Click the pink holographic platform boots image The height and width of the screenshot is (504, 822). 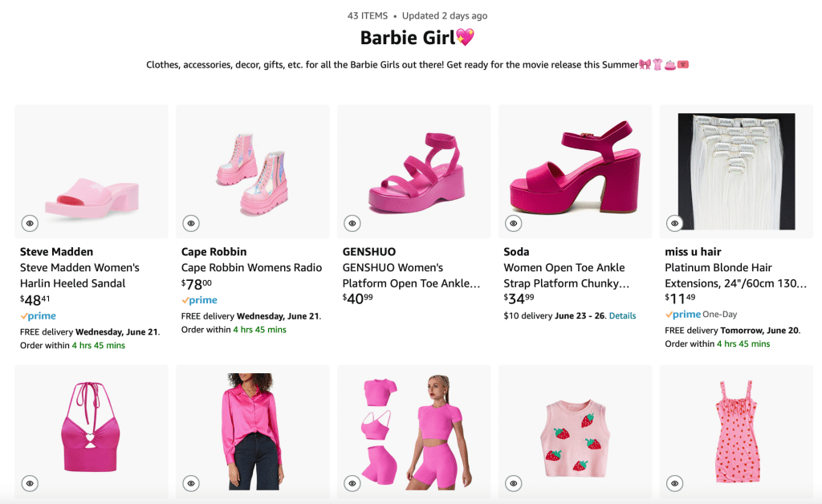[252, 171]
